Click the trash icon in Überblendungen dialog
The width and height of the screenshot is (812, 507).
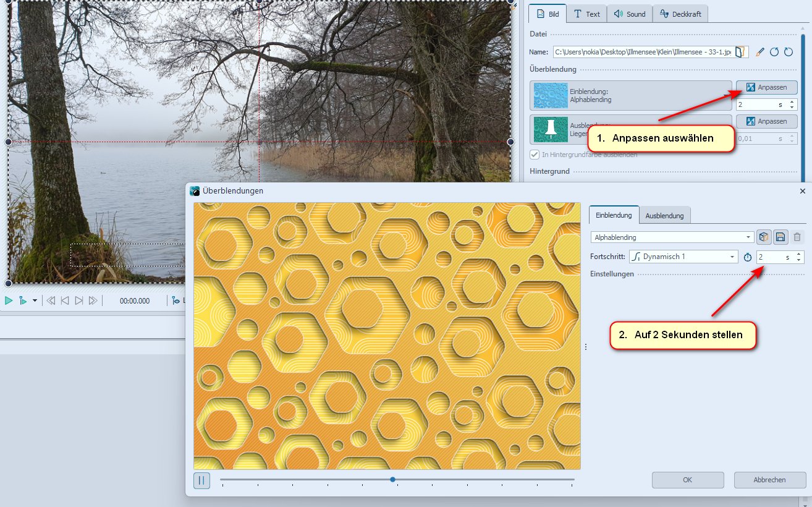tap(797, 237)
